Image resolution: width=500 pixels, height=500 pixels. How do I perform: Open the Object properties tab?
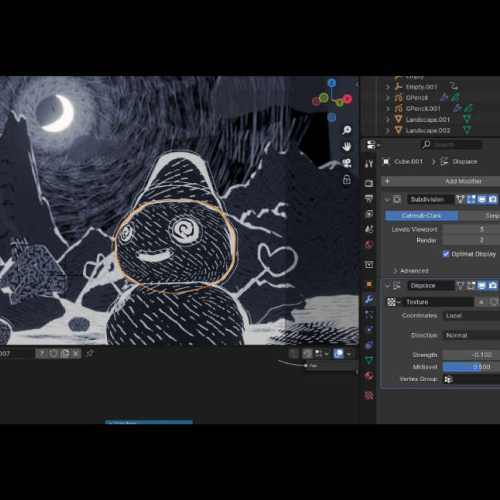pos(369,284)
